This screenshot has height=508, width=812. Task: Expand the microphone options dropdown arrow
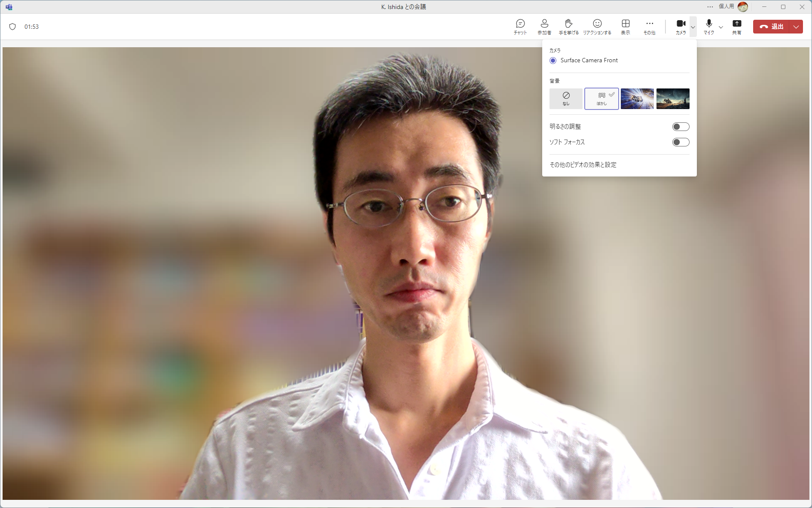(x=721, y=27)
